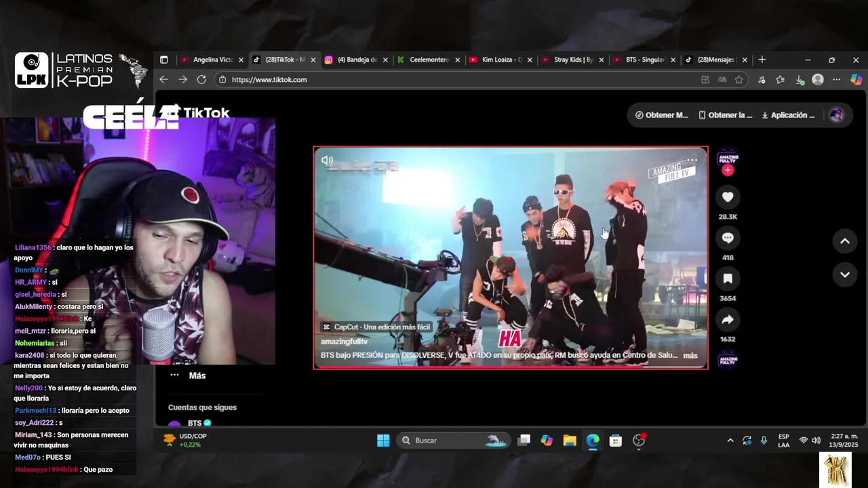The image size is (868, 488).
Task: Show hidden system tray icons chevron
Action: pos(730,441)
